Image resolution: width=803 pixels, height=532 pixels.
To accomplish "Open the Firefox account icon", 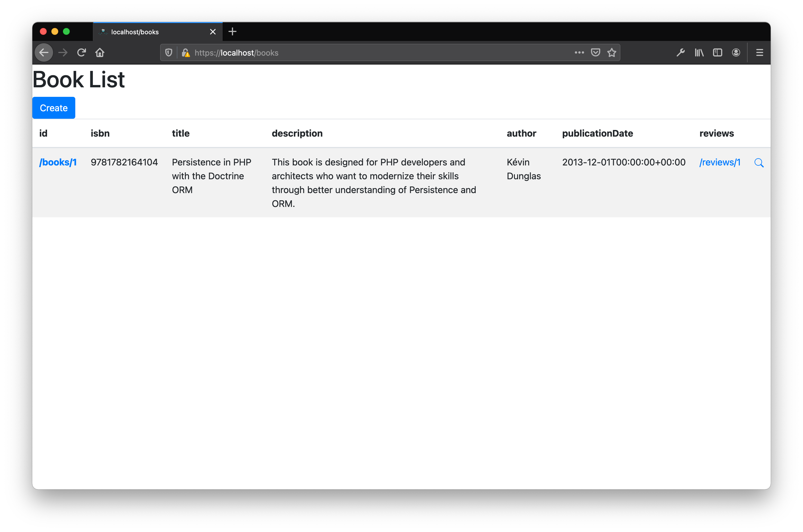I will 736,52.
